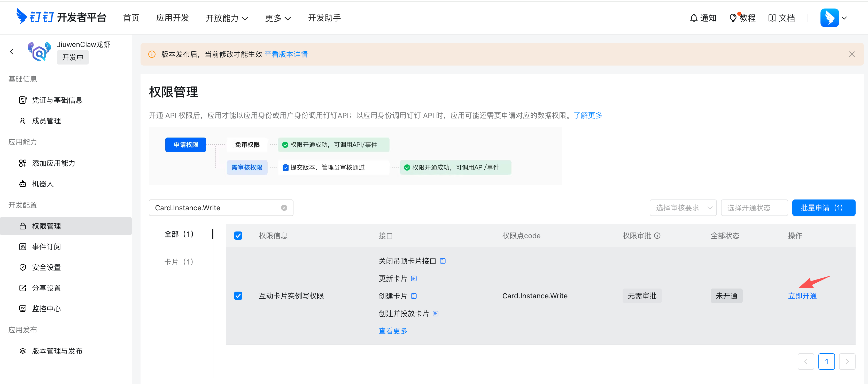Open the 选择审核要求 dropdown
Viewport: 868px width, 384px height.
[x=683, y=208]
